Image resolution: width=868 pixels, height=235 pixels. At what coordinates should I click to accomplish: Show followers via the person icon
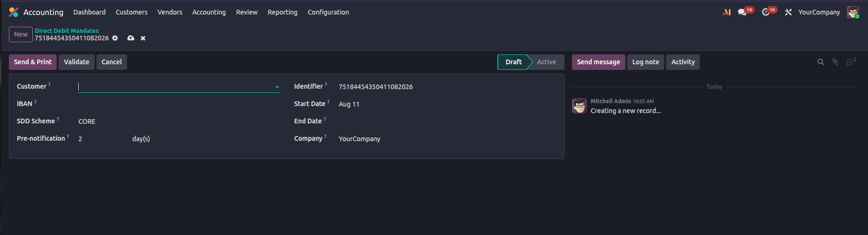(x=849, y=62)
